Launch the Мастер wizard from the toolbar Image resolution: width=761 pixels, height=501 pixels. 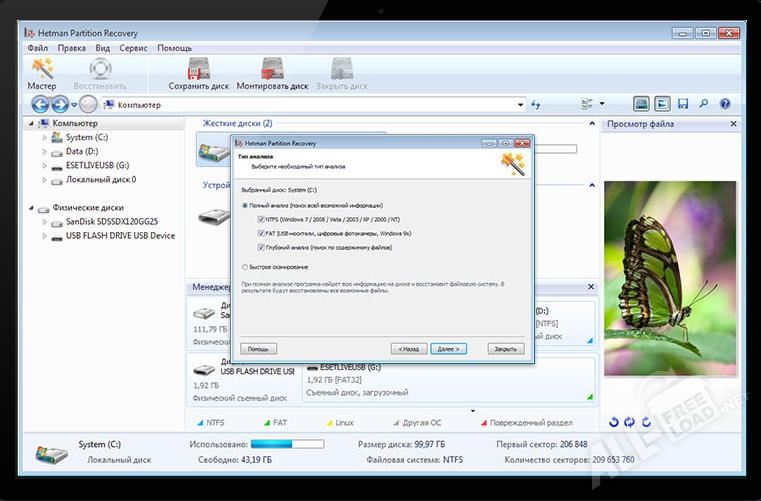coord(42,74)
